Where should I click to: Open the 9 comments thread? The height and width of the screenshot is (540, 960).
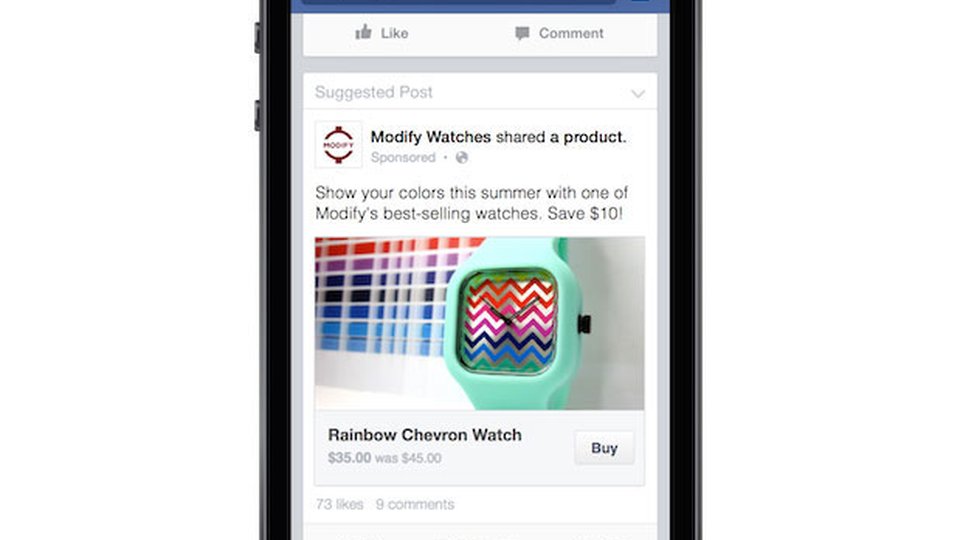click(x=415, y=504)
